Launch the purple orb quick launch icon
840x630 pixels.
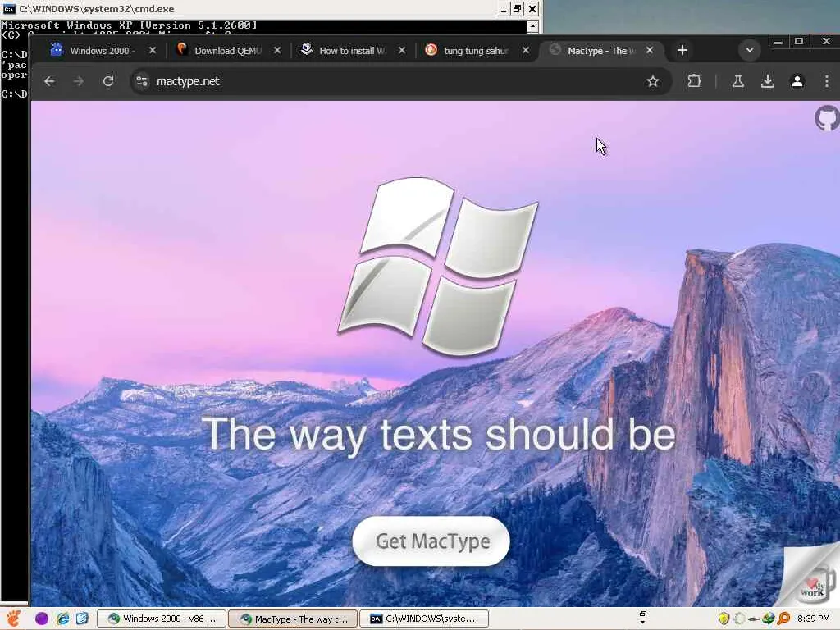pyautogui.click(x=42, y=619)
